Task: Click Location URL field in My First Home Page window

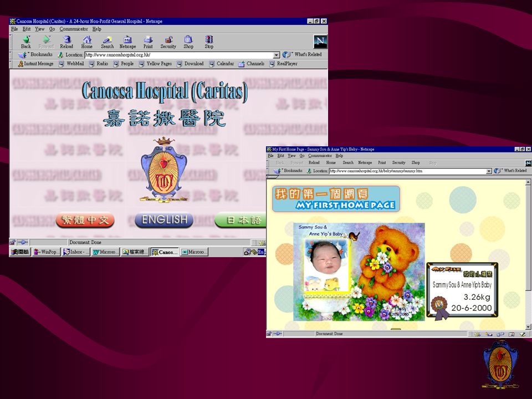Action: tap(407, 171)
